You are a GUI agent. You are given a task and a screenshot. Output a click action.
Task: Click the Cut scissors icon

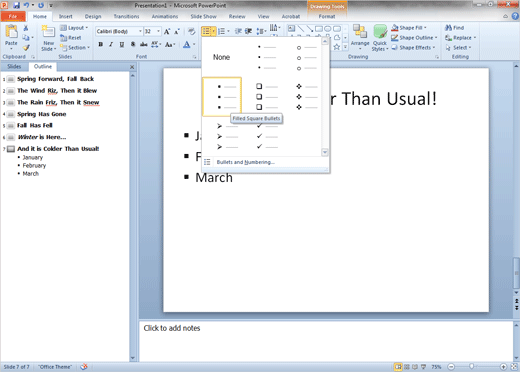pyautogui.click(x=26, y=28)
